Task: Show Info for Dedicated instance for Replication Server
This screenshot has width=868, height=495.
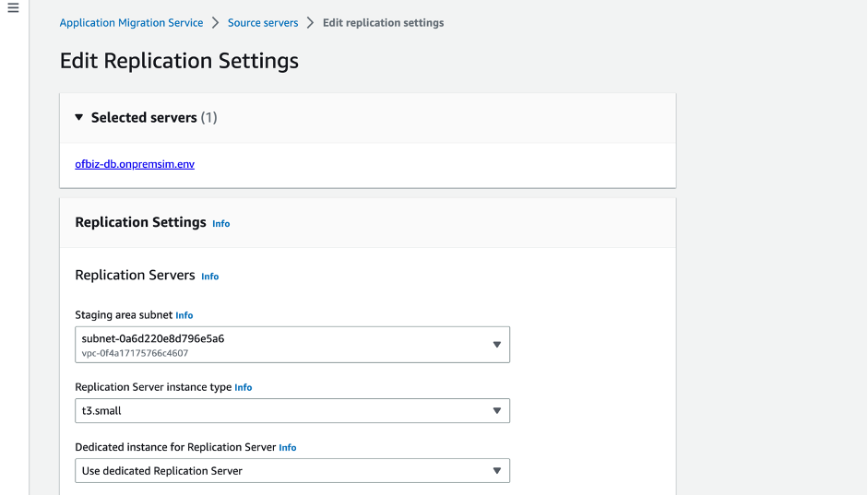Action: pyautogui.click(x=288, y=448)
